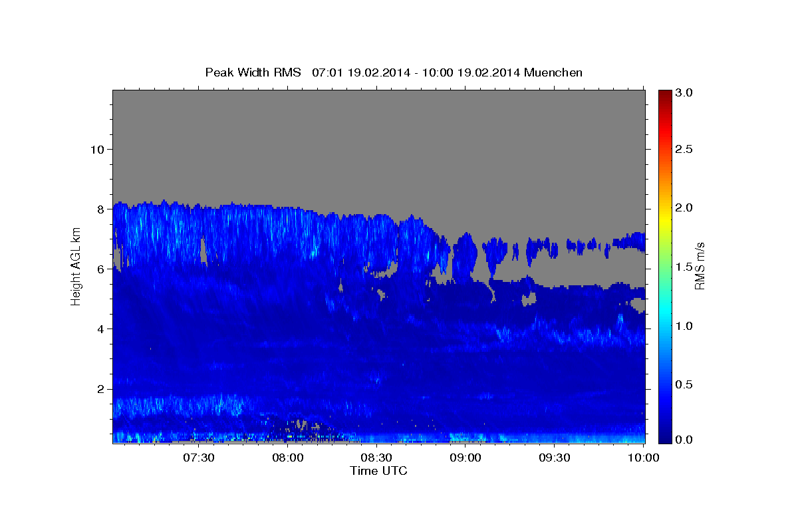Click the 07:30 time tick label
The width and height of the screenshot is (798, 532).
(198, 458)
